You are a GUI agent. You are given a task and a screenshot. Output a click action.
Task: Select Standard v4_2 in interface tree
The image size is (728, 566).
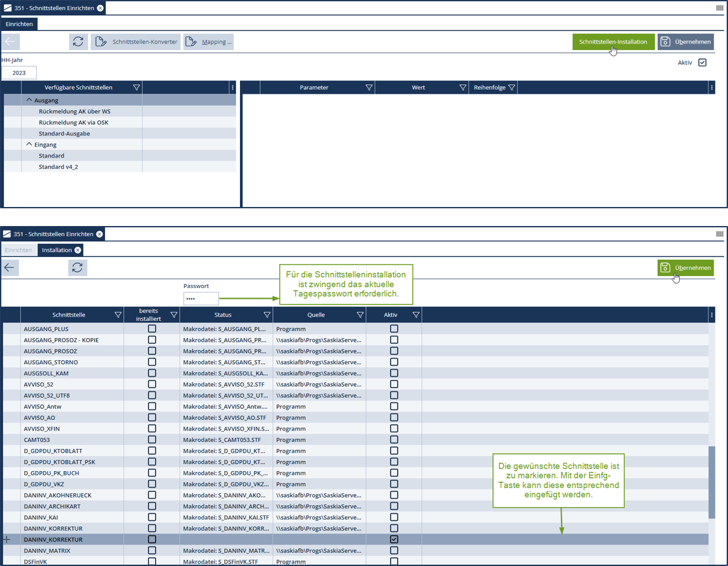(58, 167)
